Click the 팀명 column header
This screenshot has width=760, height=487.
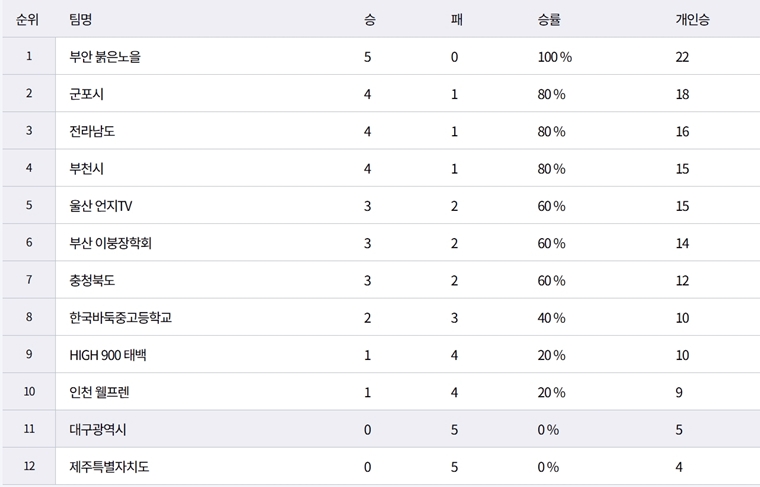(82, 20)
